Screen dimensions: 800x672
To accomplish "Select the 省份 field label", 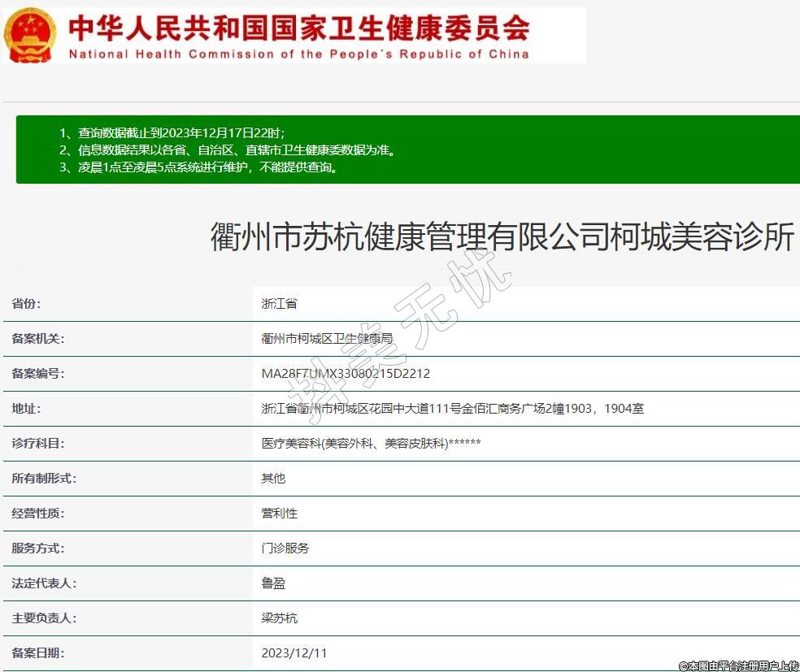I will [26, 304].
